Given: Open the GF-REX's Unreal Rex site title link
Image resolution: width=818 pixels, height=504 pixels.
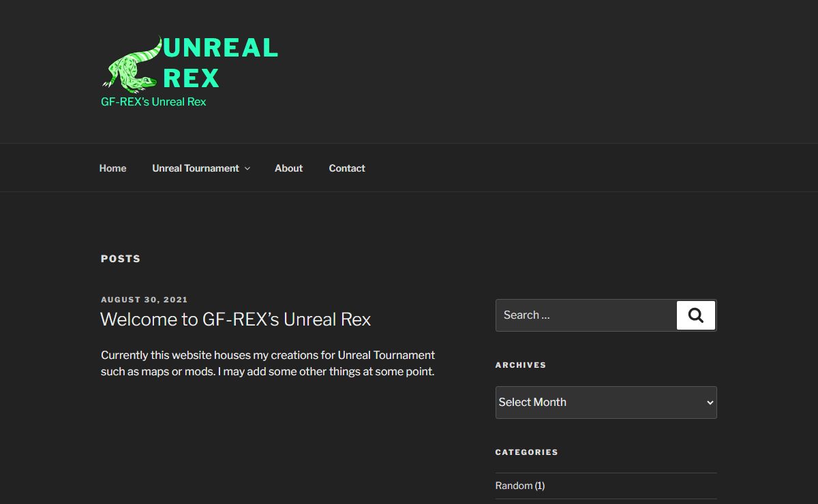Looking at the screenshot, I should click(x=153, y=101).
